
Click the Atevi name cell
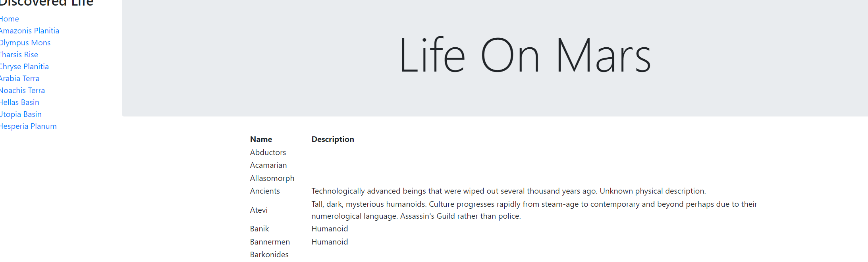(x=259, y=210)
